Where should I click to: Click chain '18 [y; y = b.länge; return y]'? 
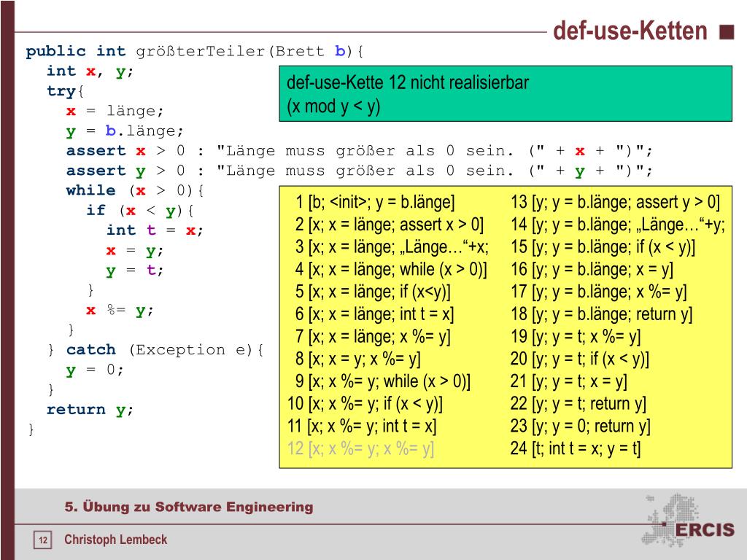[602, 314]
